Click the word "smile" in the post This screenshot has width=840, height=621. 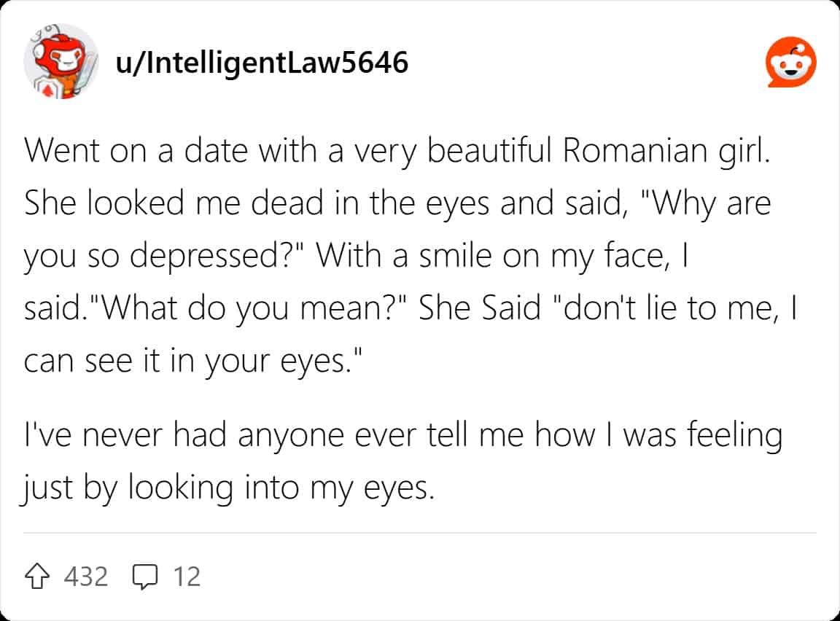click(x=455, y=256)
